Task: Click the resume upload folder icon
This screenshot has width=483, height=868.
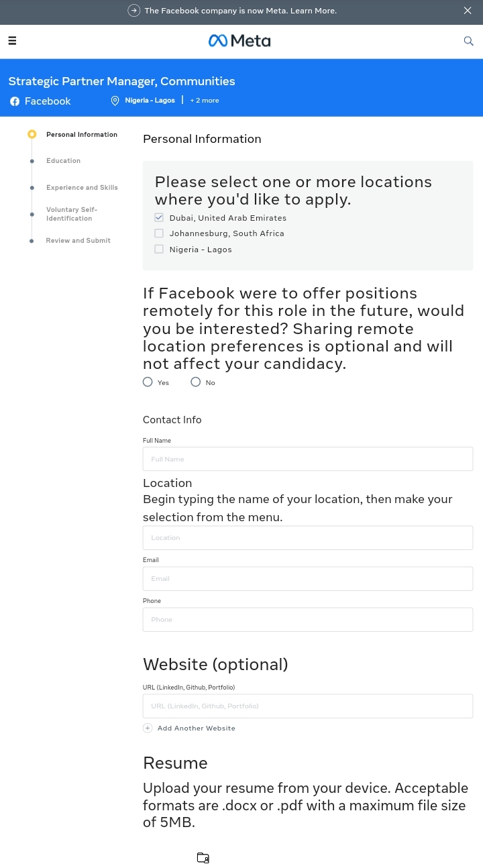Action: (203, 857)
